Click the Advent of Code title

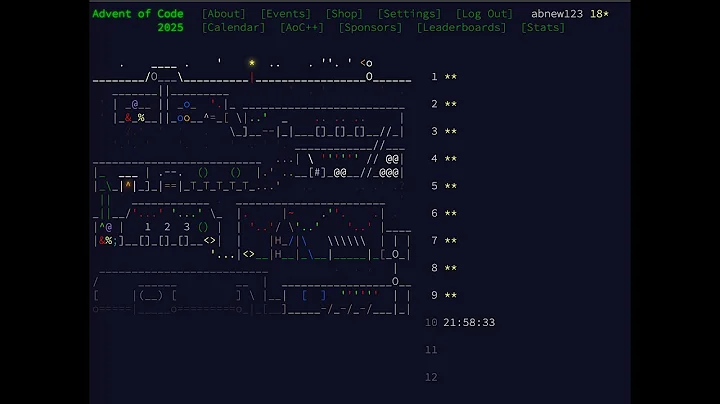[138, 14]
